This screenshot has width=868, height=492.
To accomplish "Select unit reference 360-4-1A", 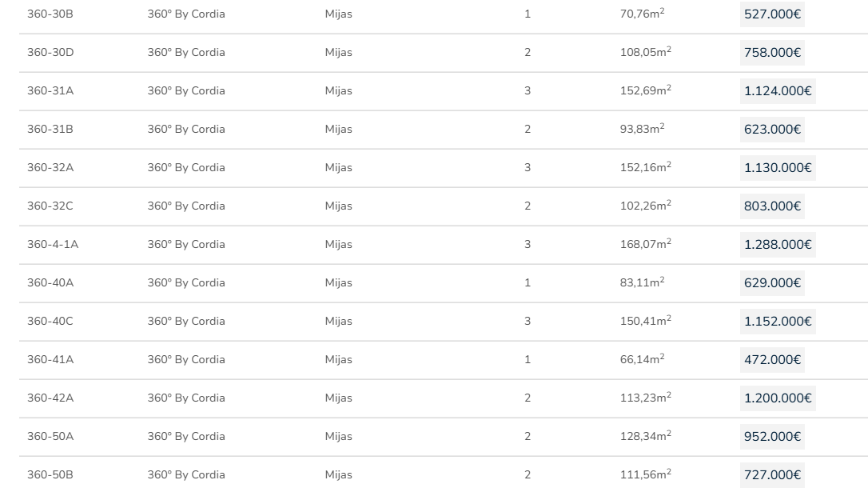I will pyautogui.click(x=53, y=245).
